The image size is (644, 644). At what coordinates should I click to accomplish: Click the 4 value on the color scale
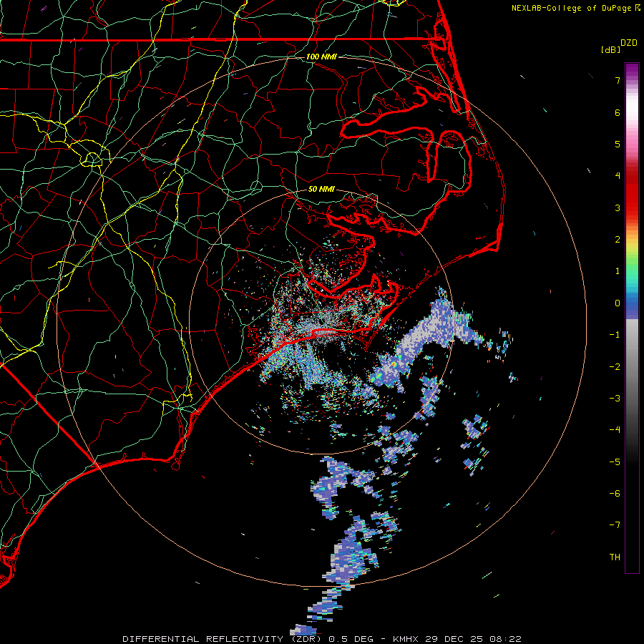(x=618, y=176)
